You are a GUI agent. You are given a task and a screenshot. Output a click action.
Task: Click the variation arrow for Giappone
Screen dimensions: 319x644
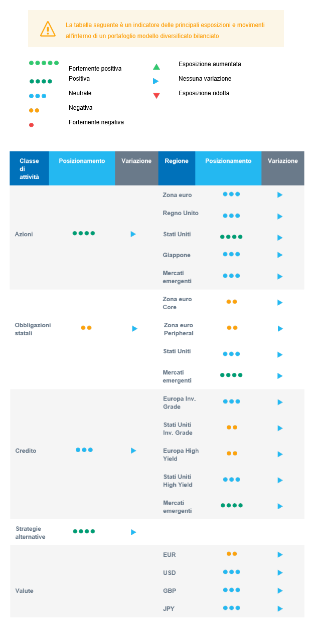point(280,255)
